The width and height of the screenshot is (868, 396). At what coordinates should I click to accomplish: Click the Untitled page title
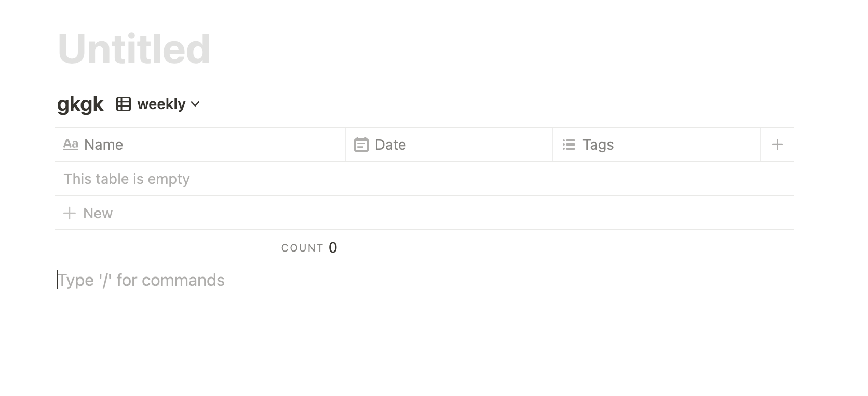click(x=134, y=50)
